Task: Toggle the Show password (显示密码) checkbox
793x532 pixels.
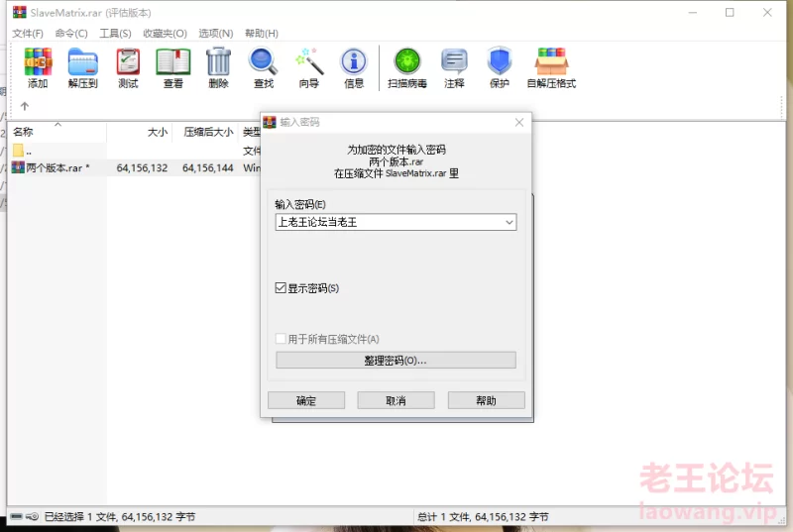Action: (x=281, y=288)
